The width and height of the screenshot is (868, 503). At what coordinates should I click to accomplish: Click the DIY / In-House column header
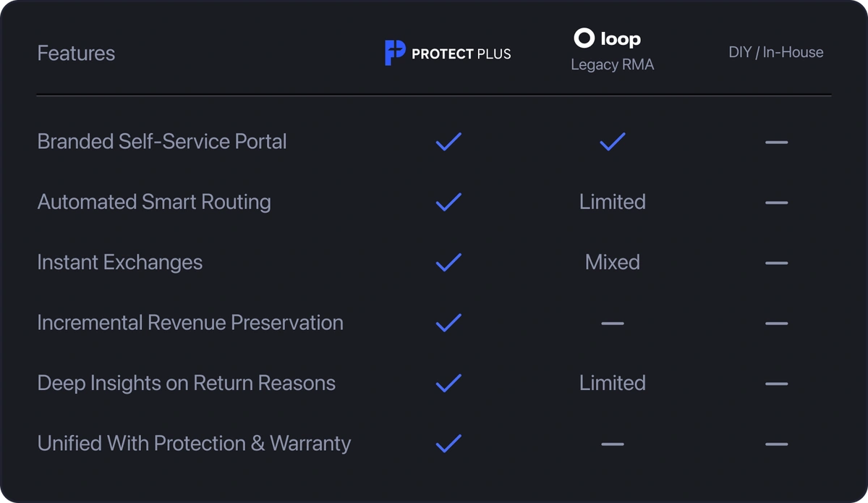776,52
